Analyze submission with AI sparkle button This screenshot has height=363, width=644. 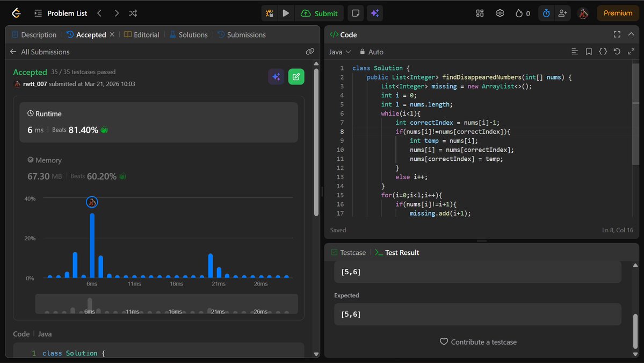276,76
